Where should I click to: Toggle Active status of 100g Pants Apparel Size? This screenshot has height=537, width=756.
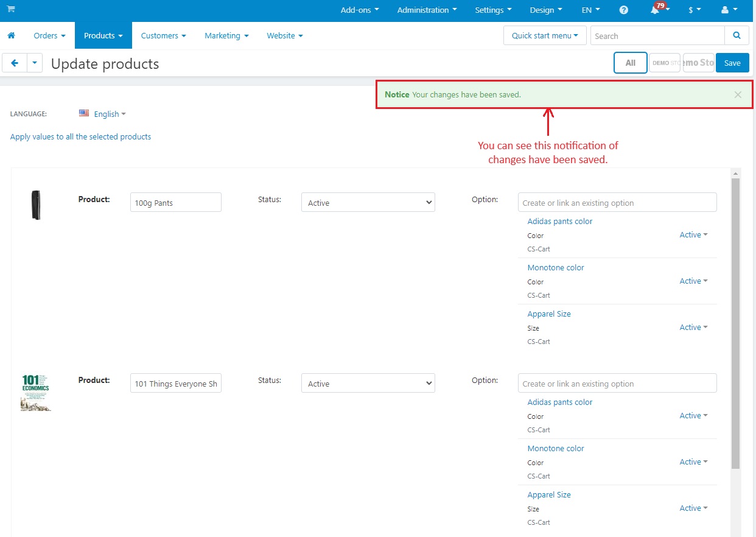(693, 328)
